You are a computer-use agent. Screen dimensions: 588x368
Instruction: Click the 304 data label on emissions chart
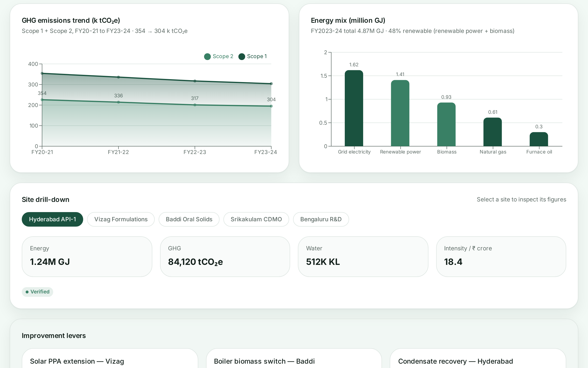271,100
